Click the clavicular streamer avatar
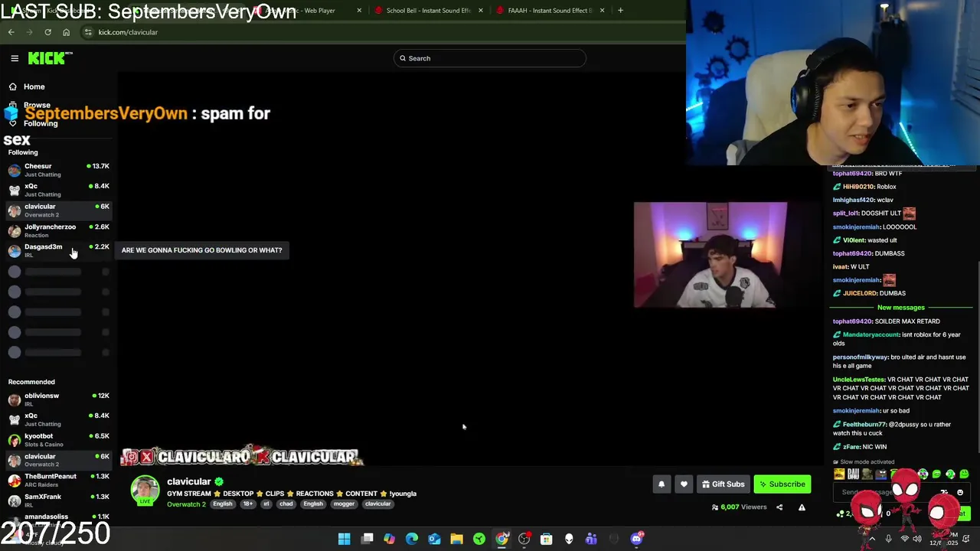The width and height of the screenshot is (980, 551). coord(145,491)
